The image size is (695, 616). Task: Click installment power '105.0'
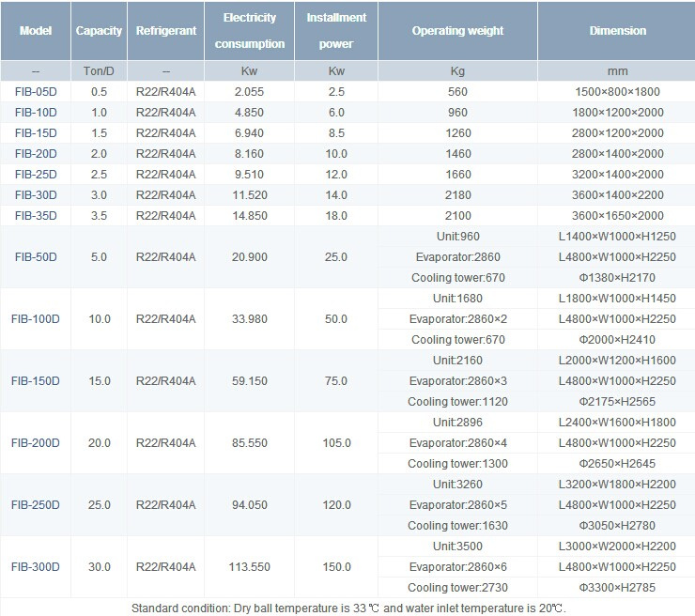pos(336,442)
